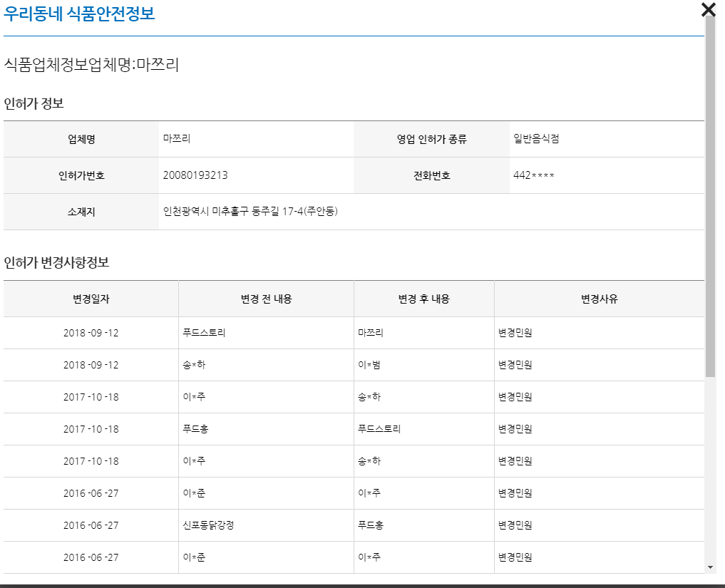
Task: Click the scrollbar down arrow
Action: [x=710, y=567]
